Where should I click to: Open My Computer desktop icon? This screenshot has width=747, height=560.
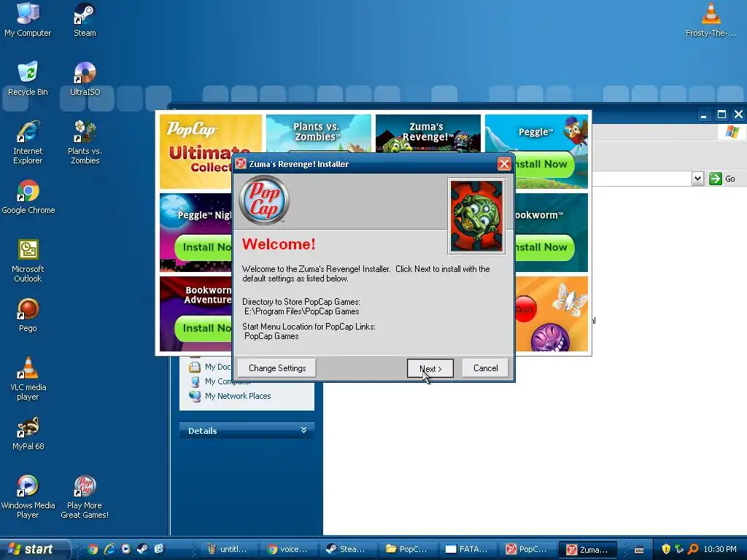tap(28, 20)
